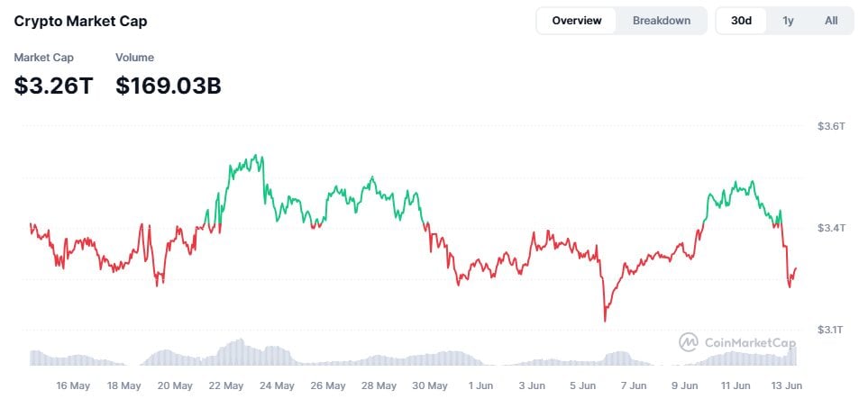Click the $169.03B volume value
The width and height of the screenshot is (868, 399).
pos(169,86)
